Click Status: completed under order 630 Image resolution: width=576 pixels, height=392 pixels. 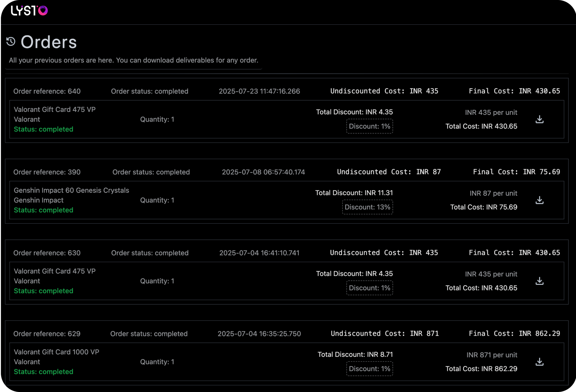pyautogui.click(x=43, y=291)
